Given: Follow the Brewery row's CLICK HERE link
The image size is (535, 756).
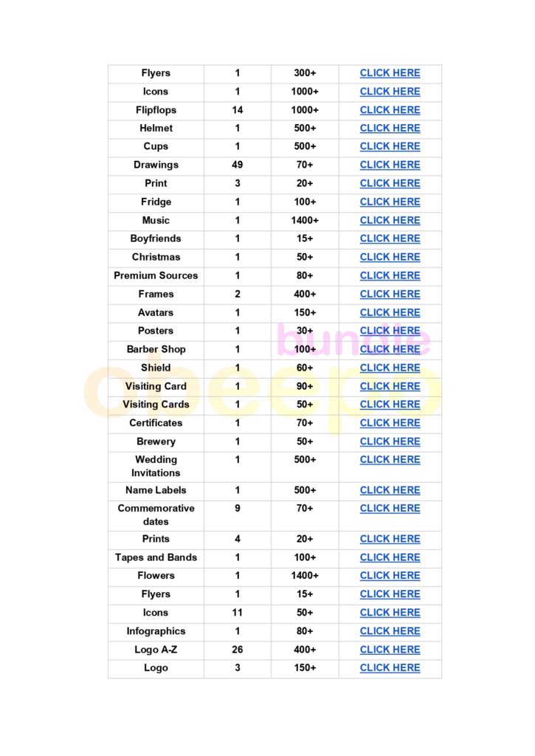Looking at the screenshot, I should tap(390, 441).
